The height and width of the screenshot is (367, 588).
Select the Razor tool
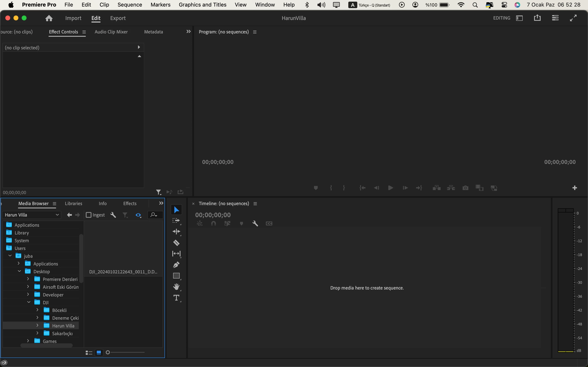tap(176, 242)
